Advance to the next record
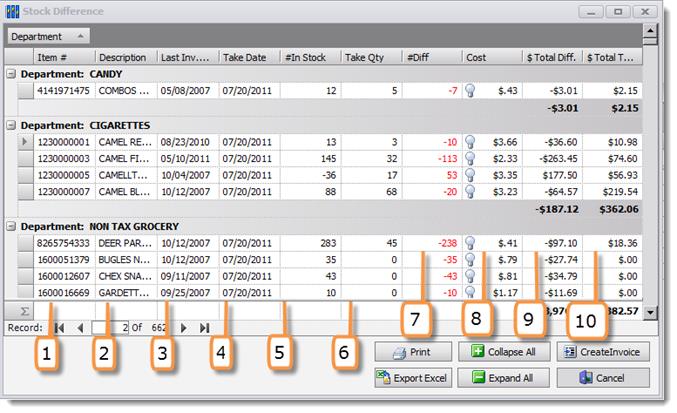Screen dimensions: 677x413 (183, 327)
